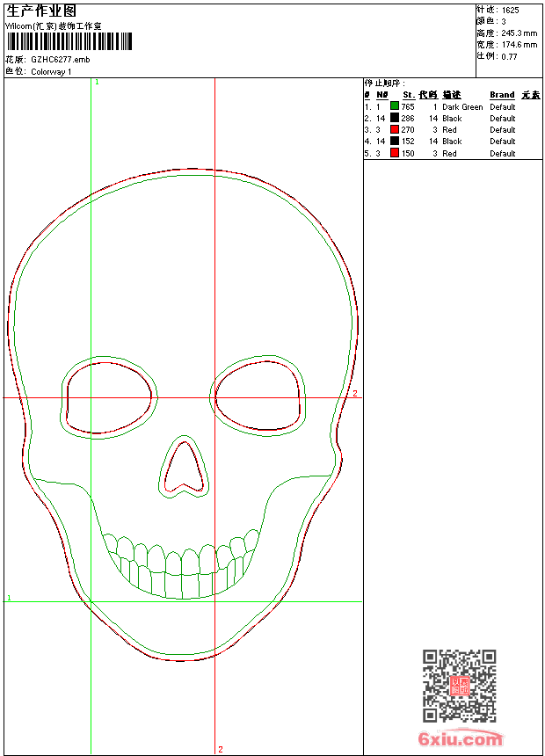Image resolution: width=545 pixels, height=756 pixels.
Task: Choose the Red swatch with 150 stitches
Action: [395, 153]
